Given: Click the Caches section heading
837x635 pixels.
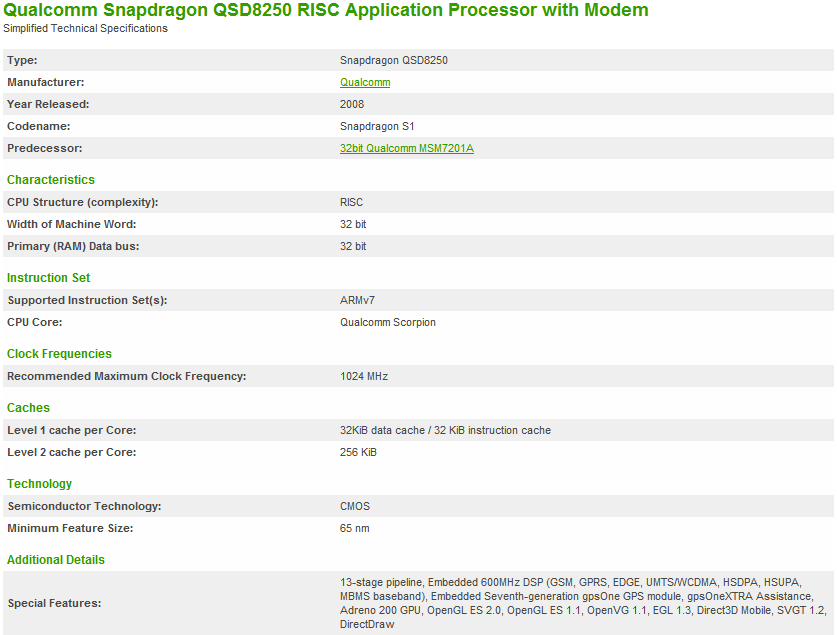Looking at the screenshot, I should pyautogui.click(x=28, y=408).
